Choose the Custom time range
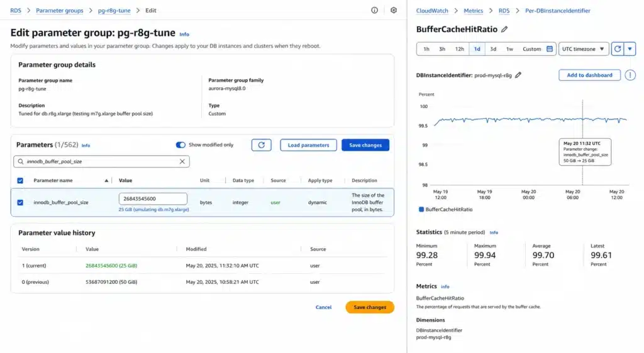Screen dimensions: 644x353 (x=531, y=49)
